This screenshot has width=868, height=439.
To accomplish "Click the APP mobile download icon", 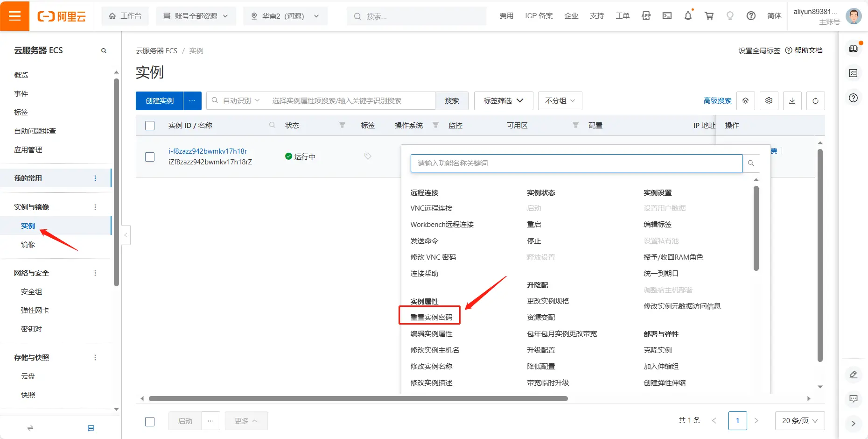I will tap(646, 15).
